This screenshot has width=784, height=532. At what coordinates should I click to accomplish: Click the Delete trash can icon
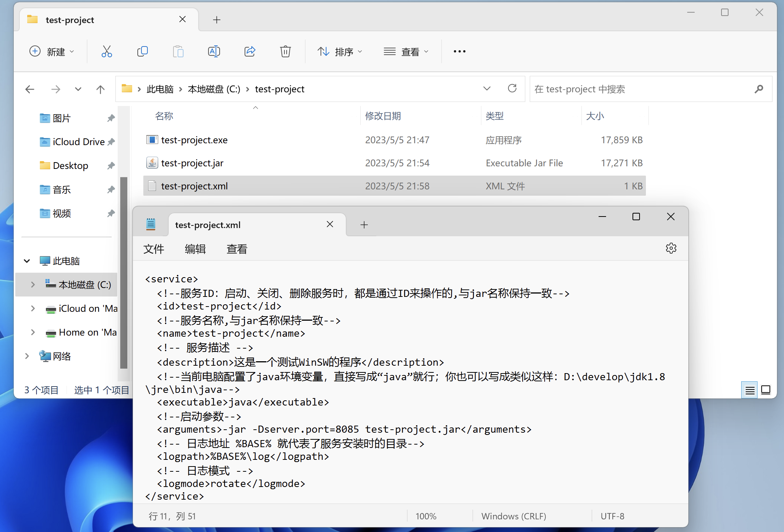[285, 51]
